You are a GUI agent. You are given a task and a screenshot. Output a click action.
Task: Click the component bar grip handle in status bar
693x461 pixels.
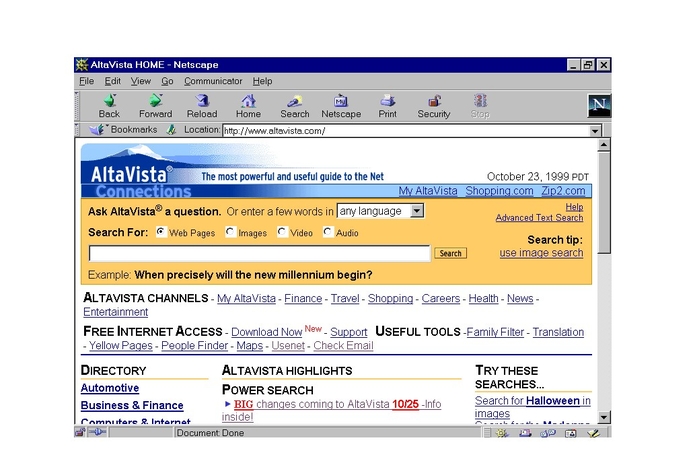click(487, 433)
